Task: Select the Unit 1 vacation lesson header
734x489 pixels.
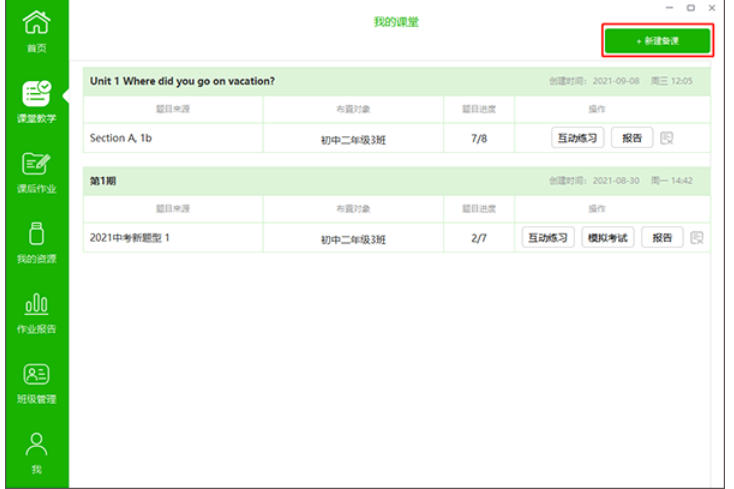Action: pyautogui.click(x=183, y=81)
